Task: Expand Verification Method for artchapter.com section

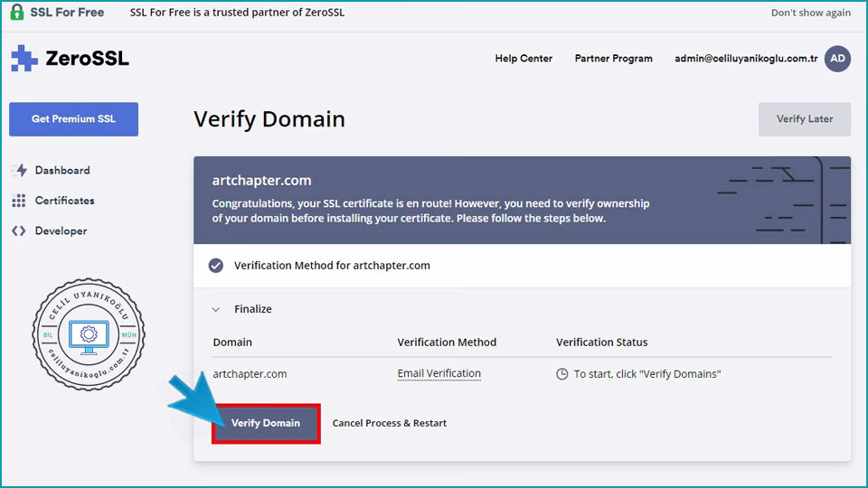Action: coord(332,266)
